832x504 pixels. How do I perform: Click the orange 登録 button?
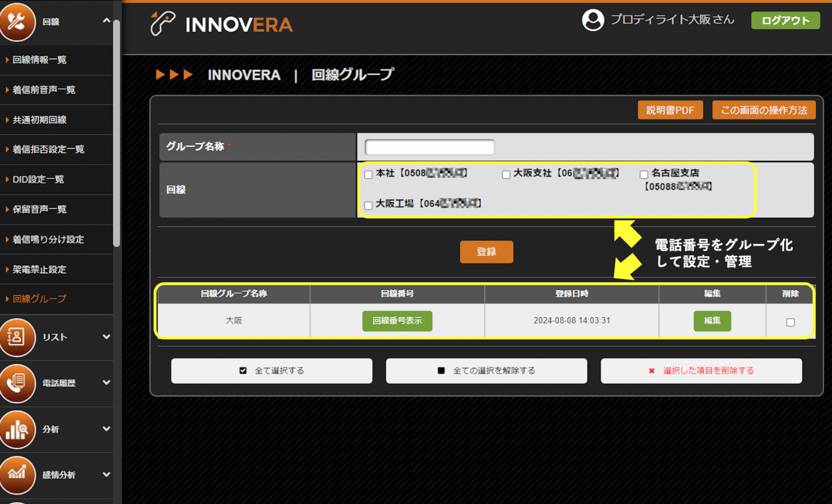[486, 251]
